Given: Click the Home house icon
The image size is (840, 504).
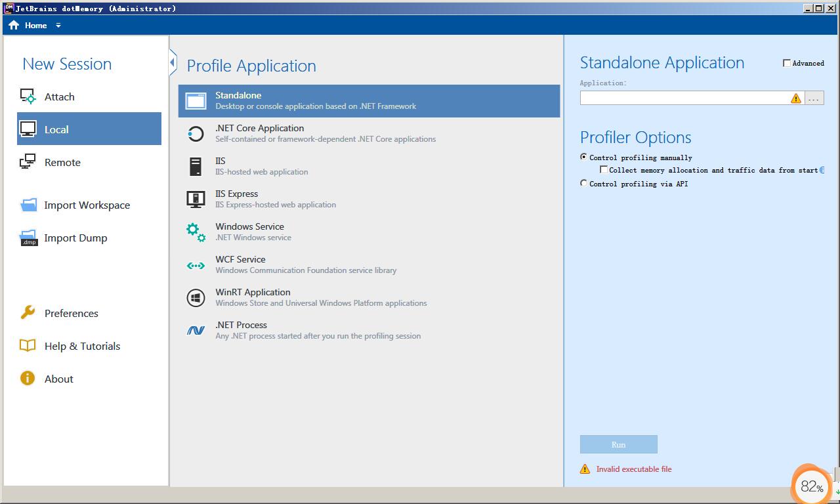Looking at the screenshot, I should 14,25.
